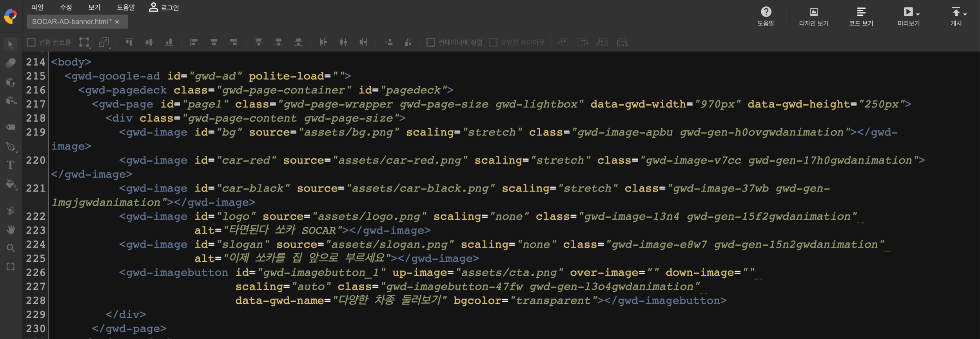The width and height of the screenshot is (980, 339).
Task: Distribute elements by bottom edges
Action: 299,42
